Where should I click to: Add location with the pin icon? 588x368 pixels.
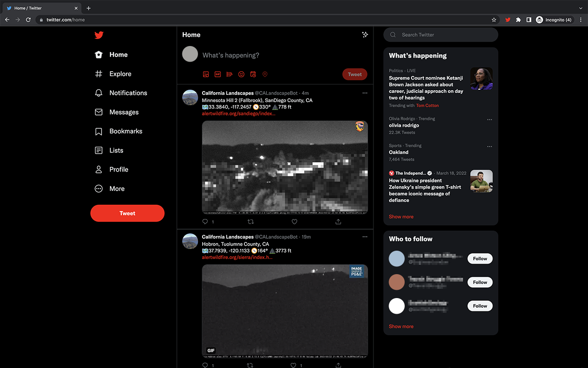click(265, 75)
